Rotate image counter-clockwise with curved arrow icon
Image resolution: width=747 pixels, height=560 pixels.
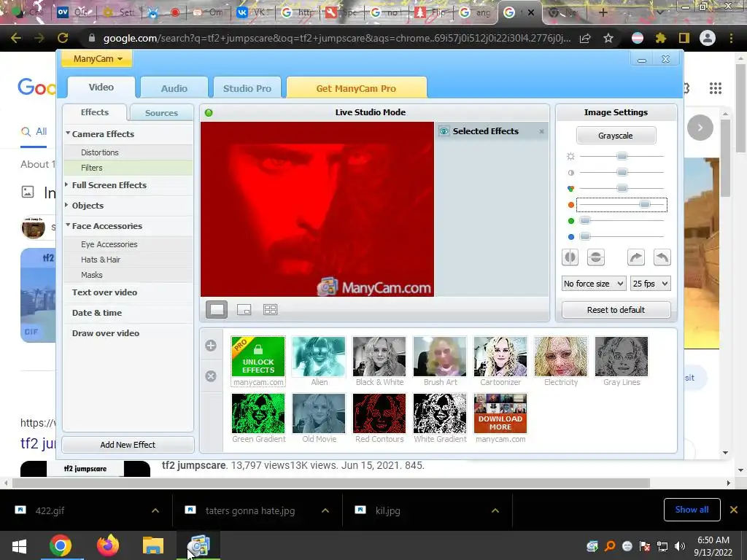coord(662,257)
